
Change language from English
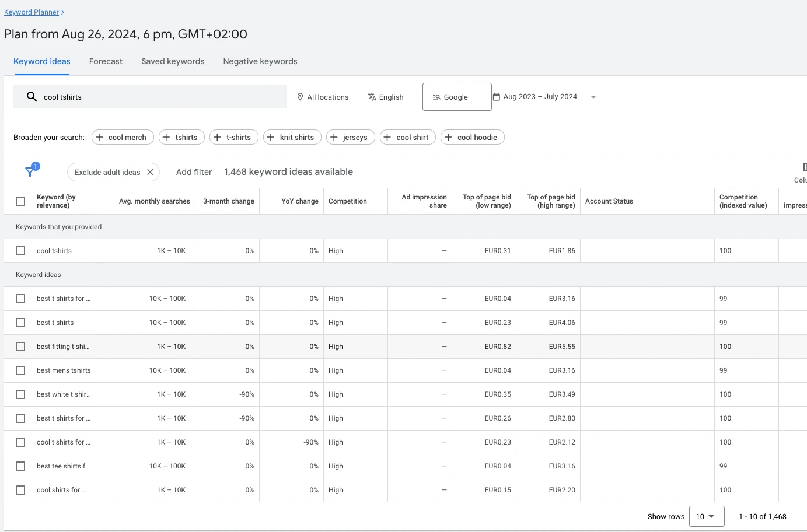click(385, 97)
